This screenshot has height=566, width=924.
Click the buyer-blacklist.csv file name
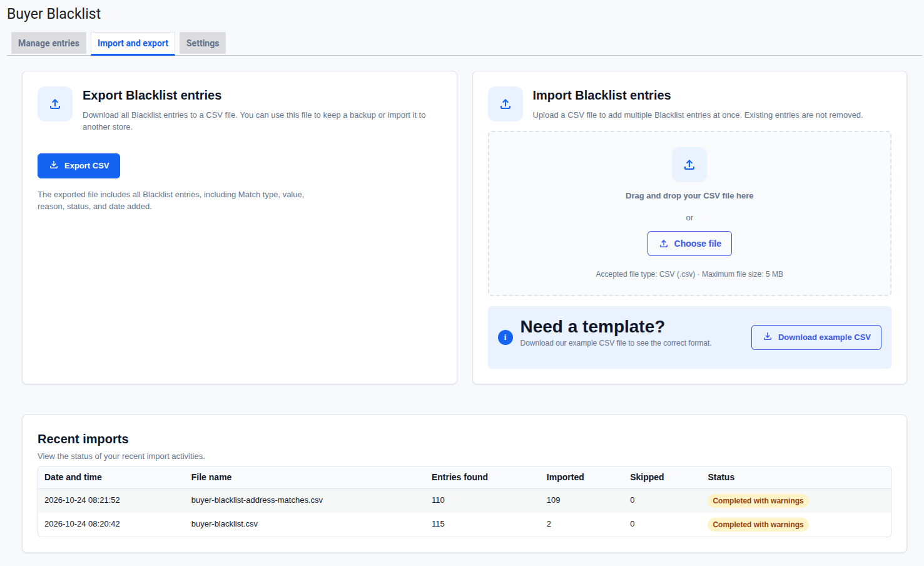tap(225, 524)
